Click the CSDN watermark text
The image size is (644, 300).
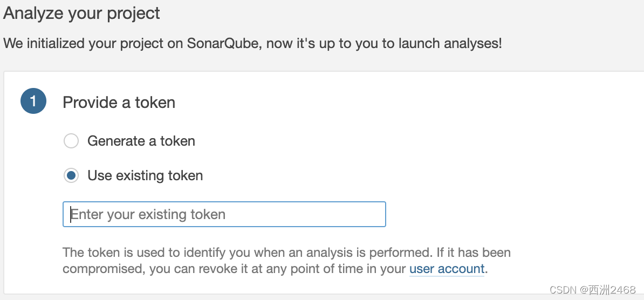[564, 290]
